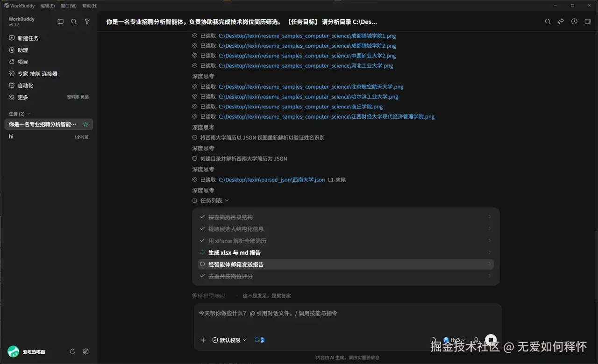Click the conversation title in header
The height and width of the screenshot is (364, 598).
pyautogui.click(x=242, y=21)
